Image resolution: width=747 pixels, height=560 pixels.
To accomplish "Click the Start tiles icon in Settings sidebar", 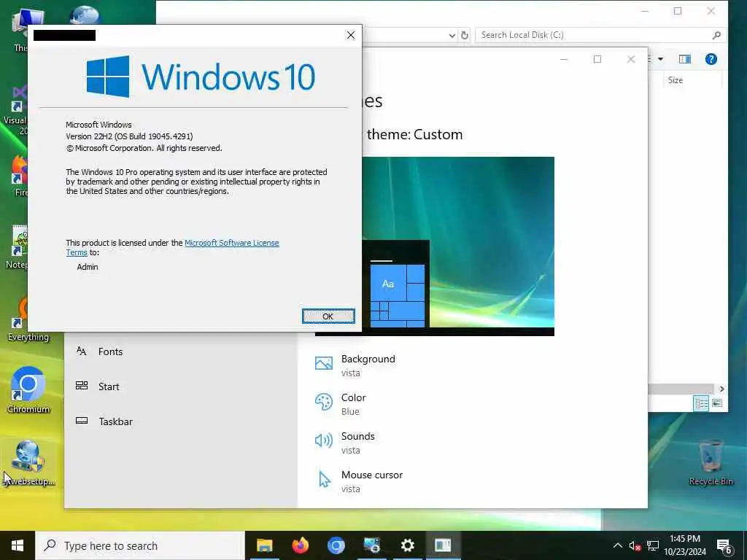I will (x=82, y=386).
